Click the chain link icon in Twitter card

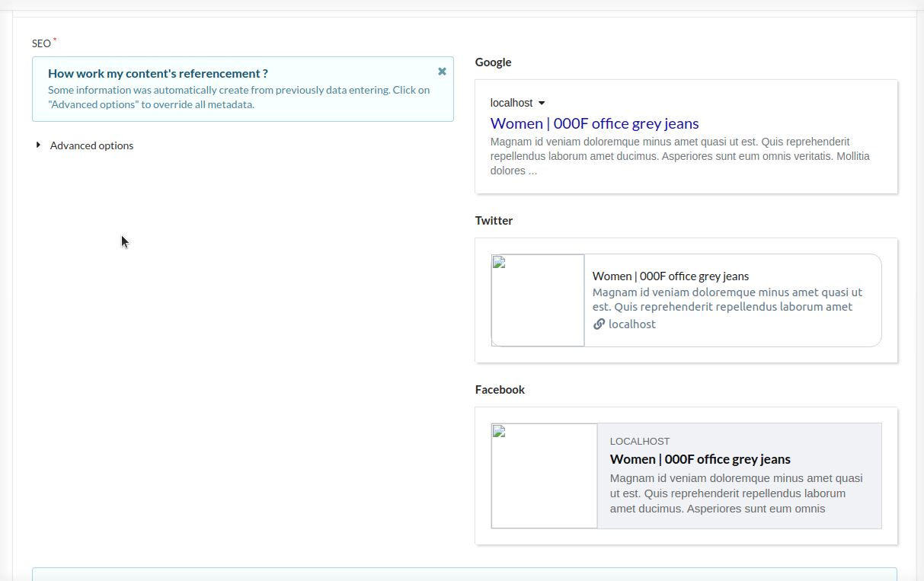(x=599, y=324)
